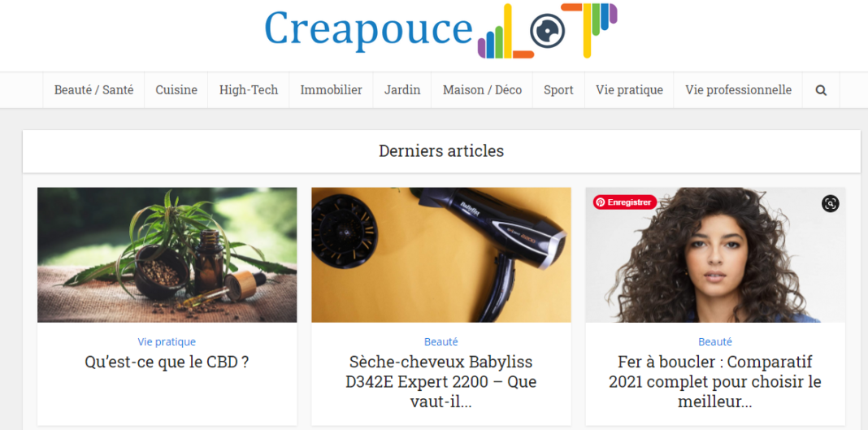
Task: Open the Babyliss hair dryer image
Action: 441,255
